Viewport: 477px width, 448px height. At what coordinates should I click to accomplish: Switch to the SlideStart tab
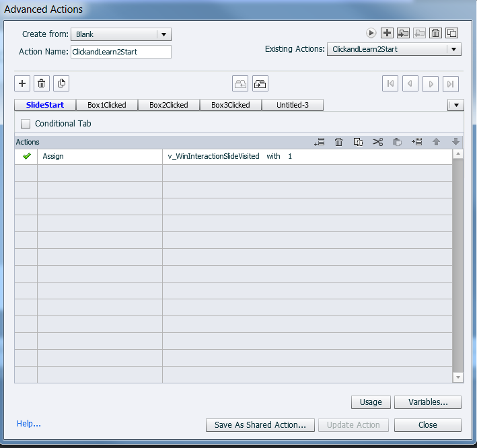point(45,105)
